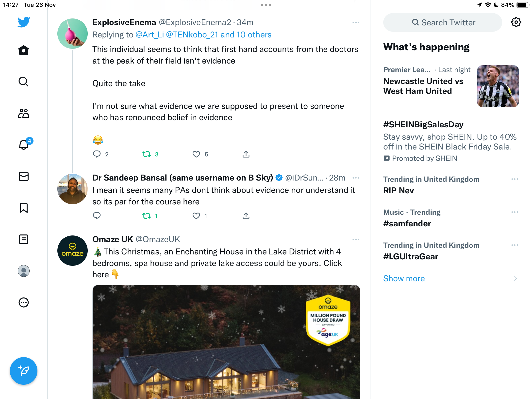
Task: Open the Profile item in sidebar
Action: pyautogui.click(x=24, y=271)
